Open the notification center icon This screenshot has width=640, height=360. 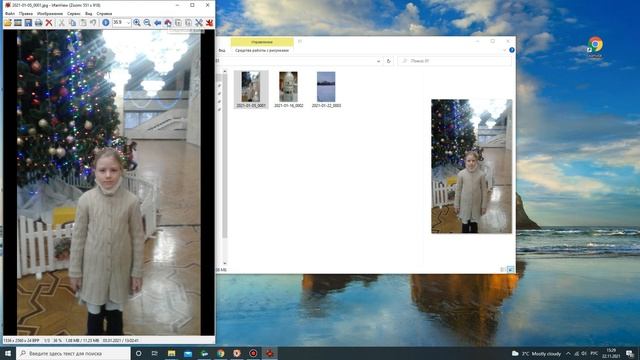[630, 353]
